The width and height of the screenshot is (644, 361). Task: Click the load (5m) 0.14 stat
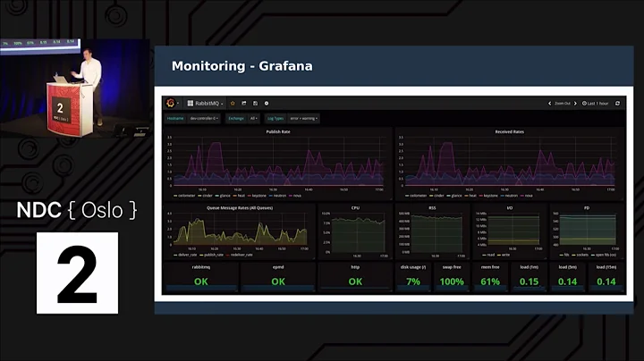pyautogui.click(x=568, y=277)
